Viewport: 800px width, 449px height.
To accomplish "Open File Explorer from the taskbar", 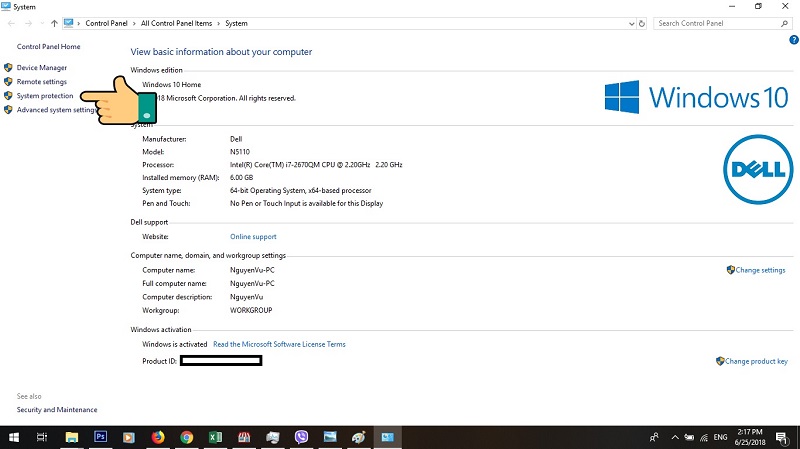I will (71, 437).
